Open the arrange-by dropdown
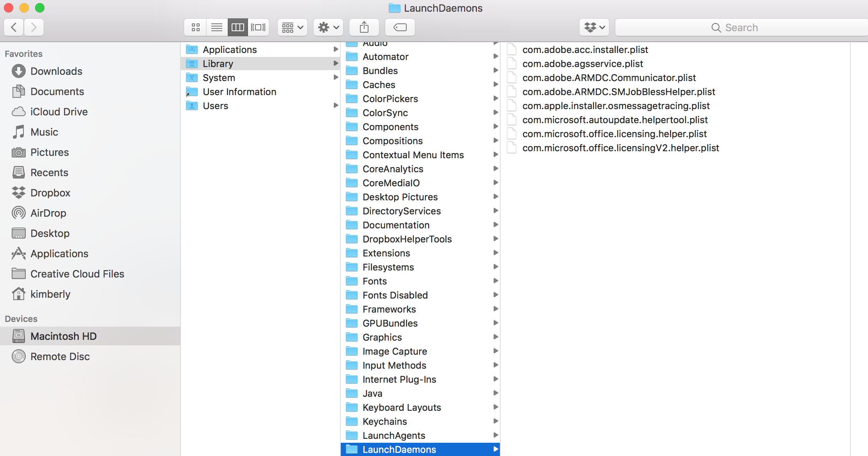This screenshot has height=456, width=868. [292, 27]
